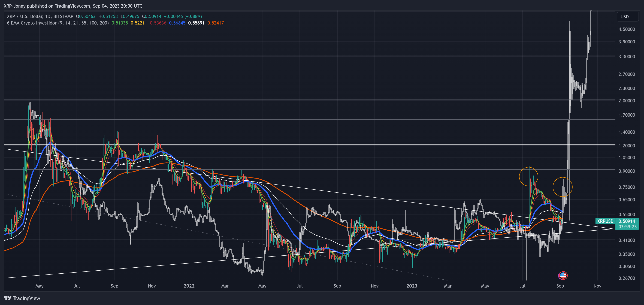
Task: Click the TradingView logo at bottom left
Action: point(22,298)
